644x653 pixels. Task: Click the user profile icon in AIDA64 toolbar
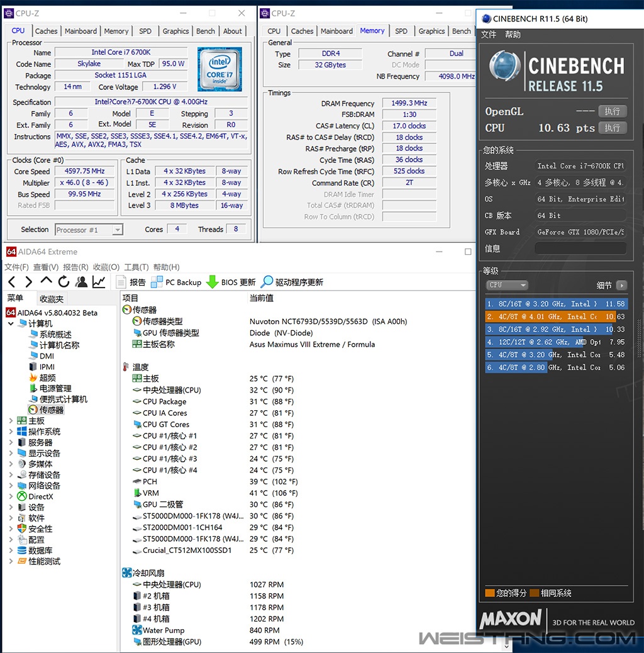(82, 282)
